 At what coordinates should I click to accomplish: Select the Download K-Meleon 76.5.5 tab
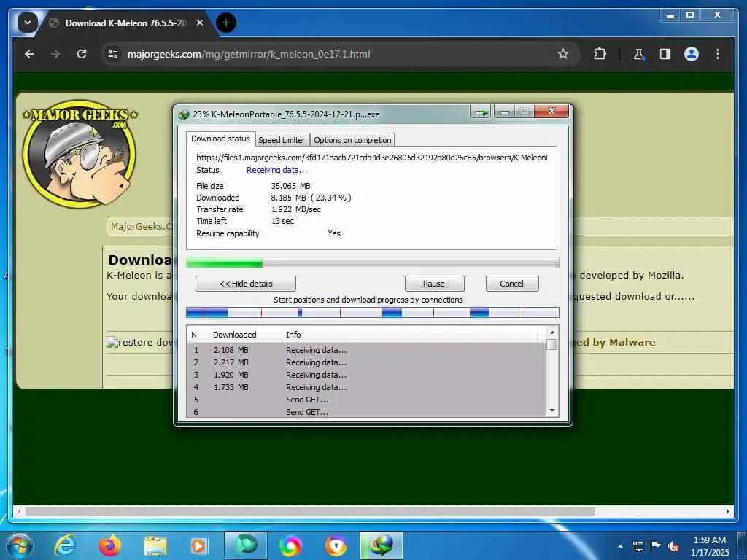tap(126, 23)
